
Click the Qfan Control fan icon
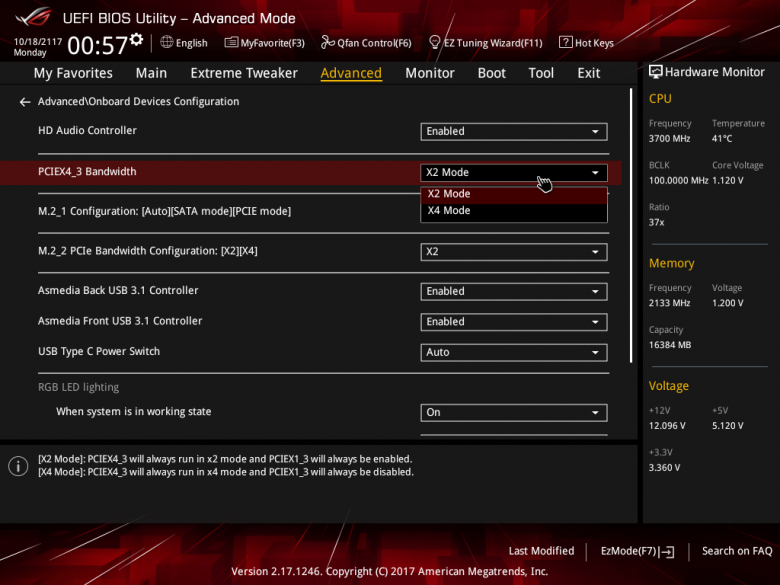tap(327, 43)
